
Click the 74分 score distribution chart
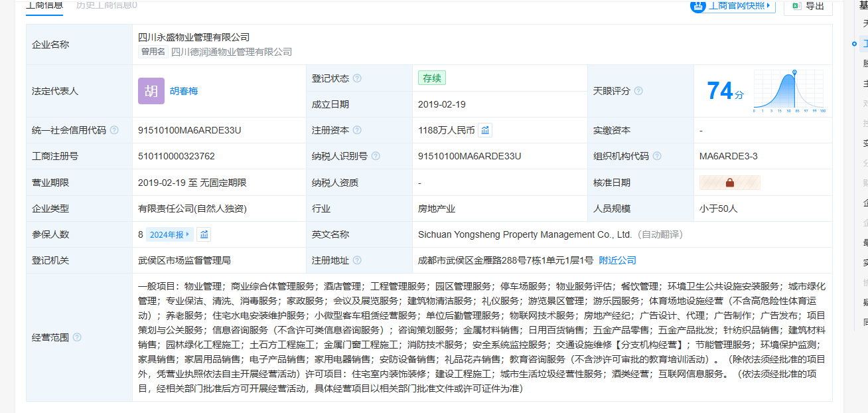[x=788, y=91]
